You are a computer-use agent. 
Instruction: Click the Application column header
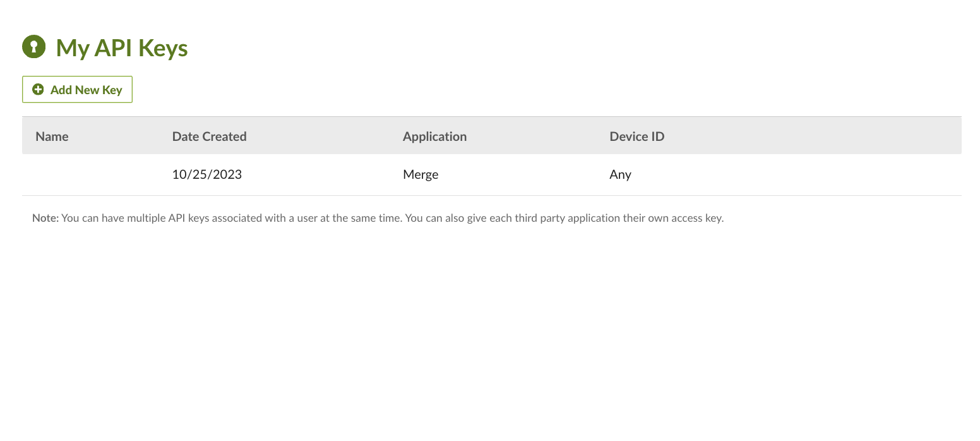click(x=434, y=136)
